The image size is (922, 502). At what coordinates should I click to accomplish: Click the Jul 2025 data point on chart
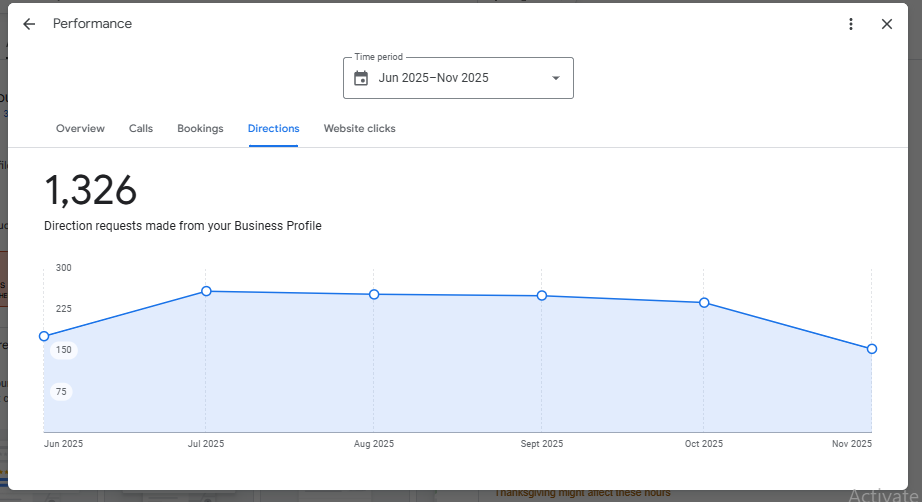pyautogui.click(x=206, y=291)
